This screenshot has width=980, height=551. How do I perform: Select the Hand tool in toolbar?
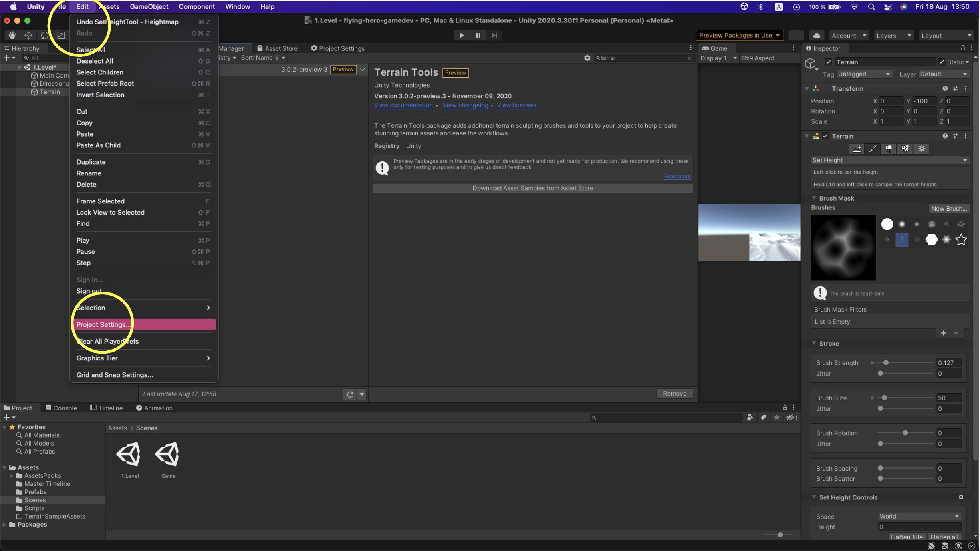pyautogui.click(x=12, y=35)
